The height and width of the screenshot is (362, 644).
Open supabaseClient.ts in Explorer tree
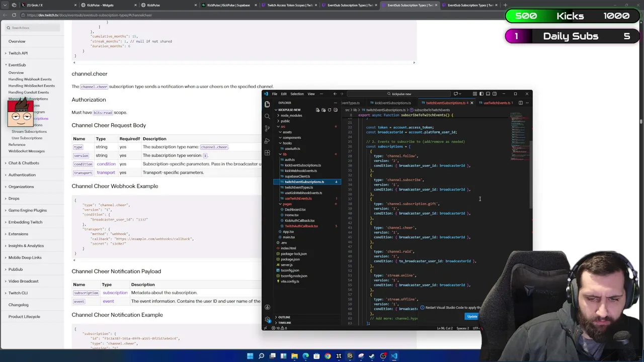297,176
